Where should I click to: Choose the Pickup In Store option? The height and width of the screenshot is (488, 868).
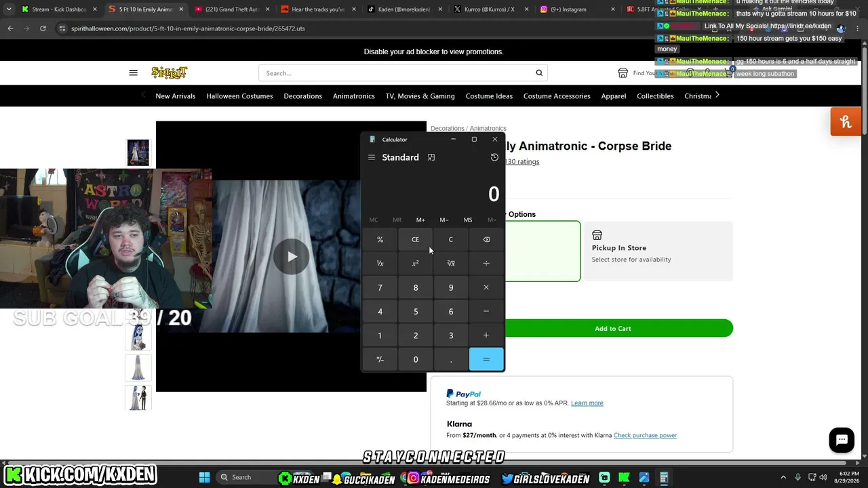pyautogui.click(x=658, y=251)
